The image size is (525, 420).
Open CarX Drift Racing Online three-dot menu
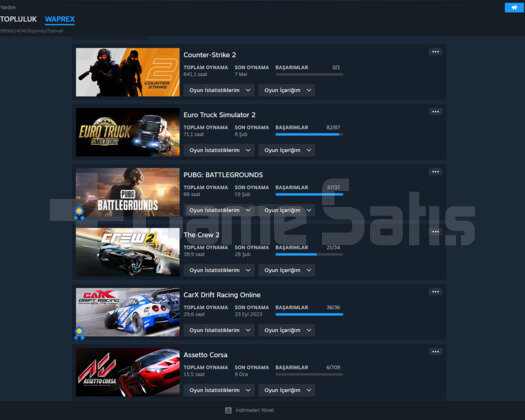tap(435, 291)
